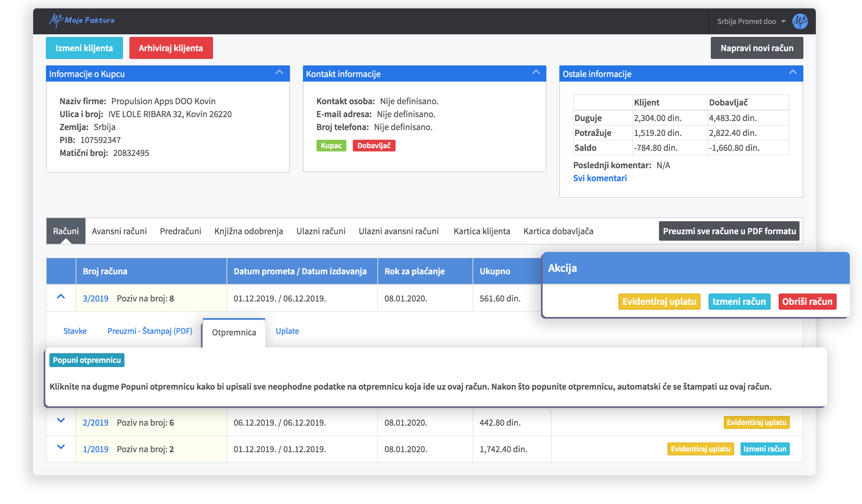Switch to the Stavke sub-tab
862x504 pixels.
[75, 331]
